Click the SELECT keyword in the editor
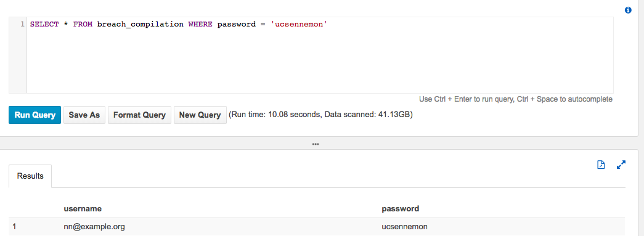The height and width of the screenshot is (236, 644). pyautogui.click(x=44, y=24)
